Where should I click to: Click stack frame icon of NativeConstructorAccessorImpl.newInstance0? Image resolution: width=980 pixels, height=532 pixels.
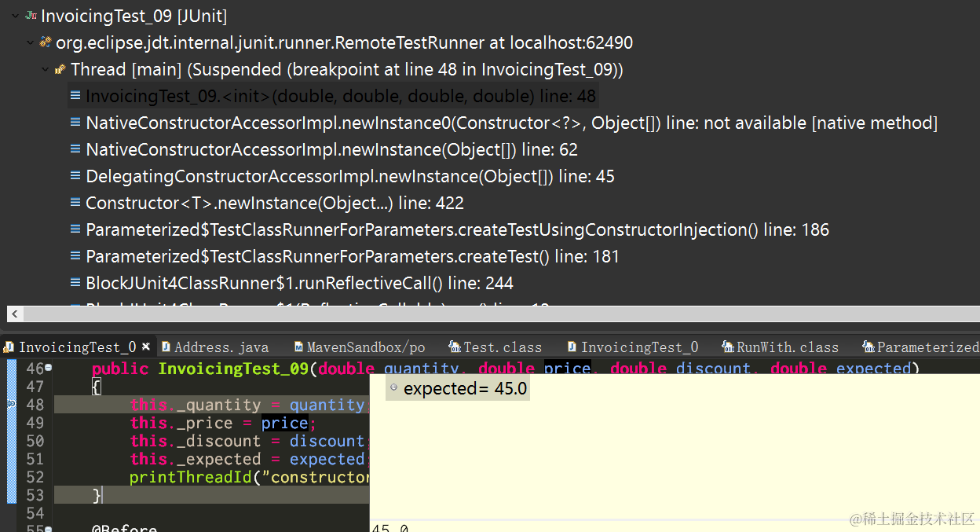[x=75, y=123]
